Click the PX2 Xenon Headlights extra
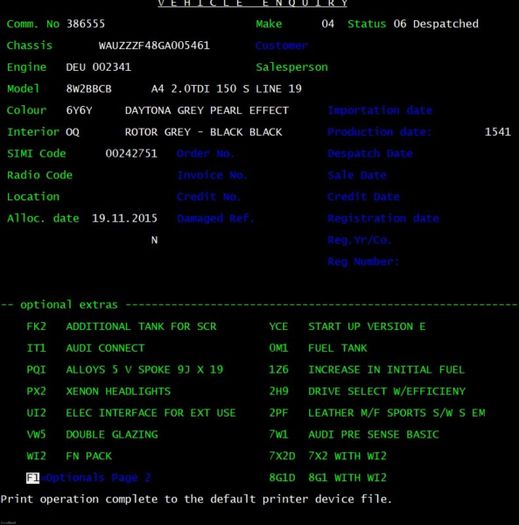This screenshot has height=525, width=519. click(x=98, y=391)
